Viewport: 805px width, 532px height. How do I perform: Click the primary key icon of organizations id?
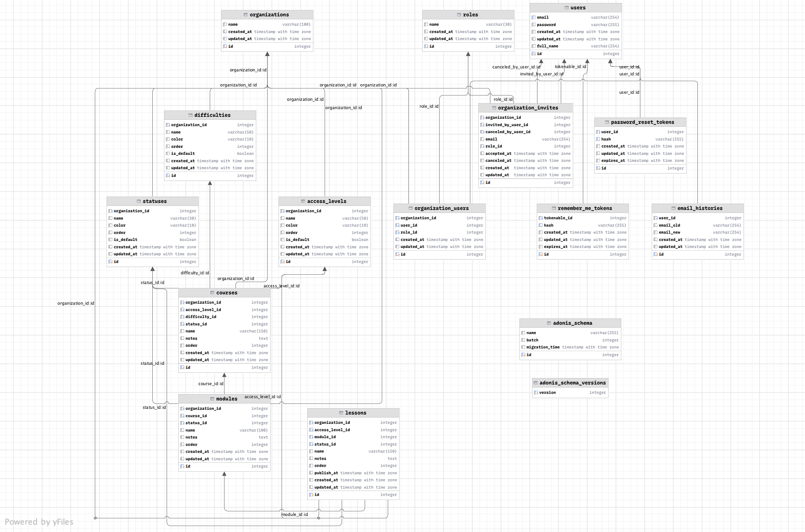[x=225, y=46]
